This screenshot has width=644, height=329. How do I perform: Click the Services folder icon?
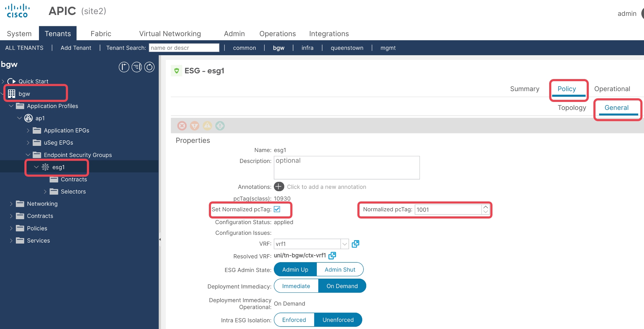(x=20, y=240)
